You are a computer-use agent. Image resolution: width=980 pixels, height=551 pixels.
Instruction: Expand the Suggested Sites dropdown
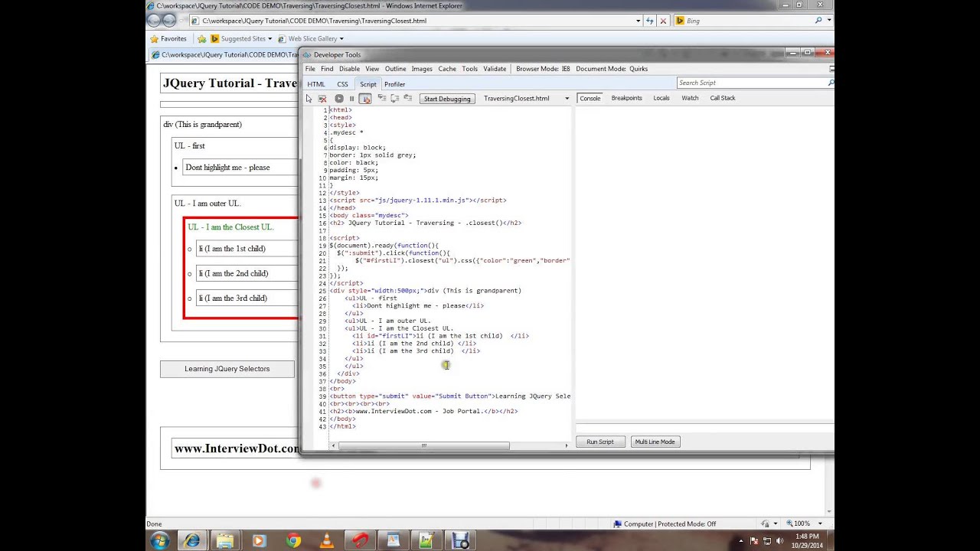[x=269, y=38]
